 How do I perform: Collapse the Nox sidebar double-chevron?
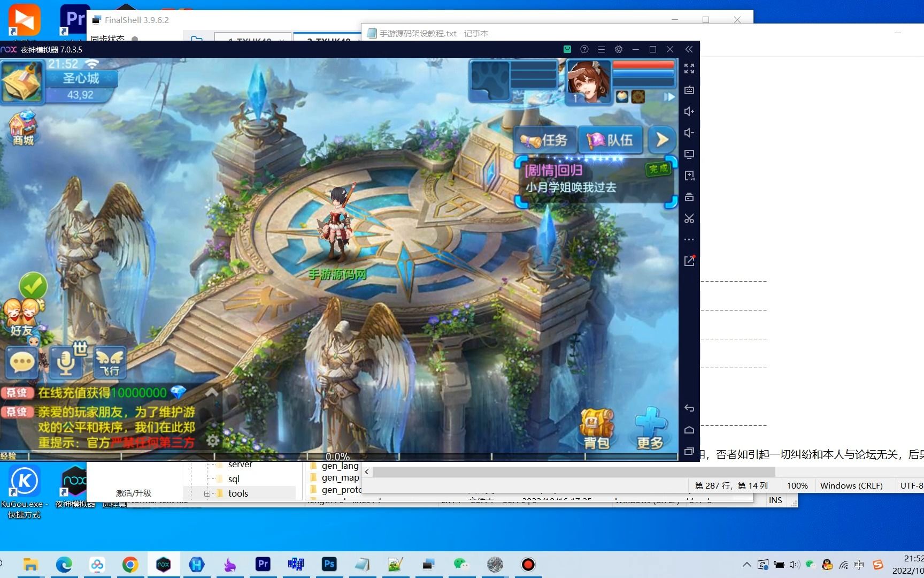pyautogui.click(x=689, y=49)
